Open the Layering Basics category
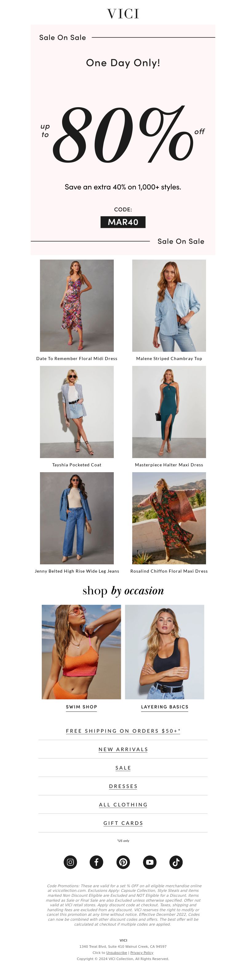 [x=165, y=707]
